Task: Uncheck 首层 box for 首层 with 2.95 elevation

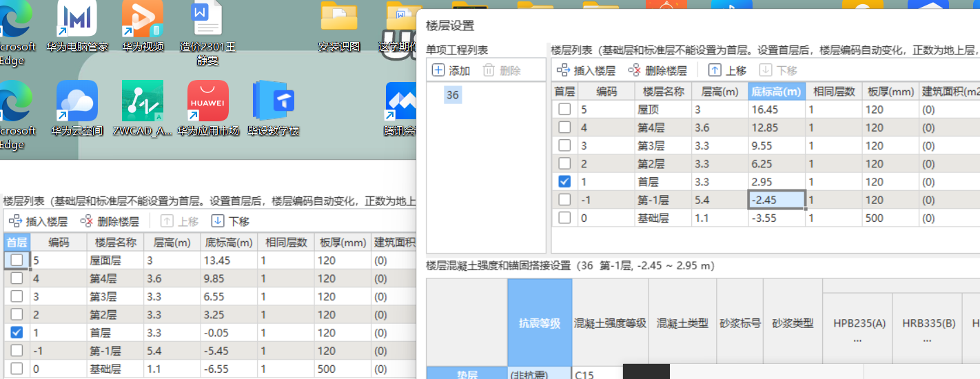Action: [x=564, y=182]
